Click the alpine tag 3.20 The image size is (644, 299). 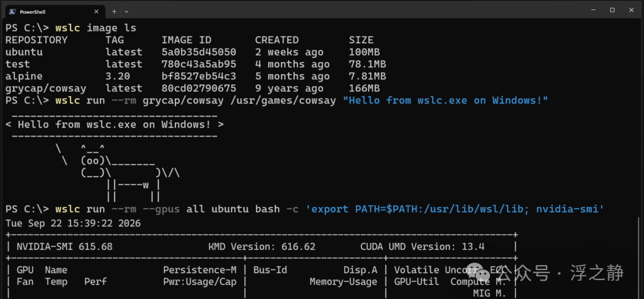coord(118,77)
